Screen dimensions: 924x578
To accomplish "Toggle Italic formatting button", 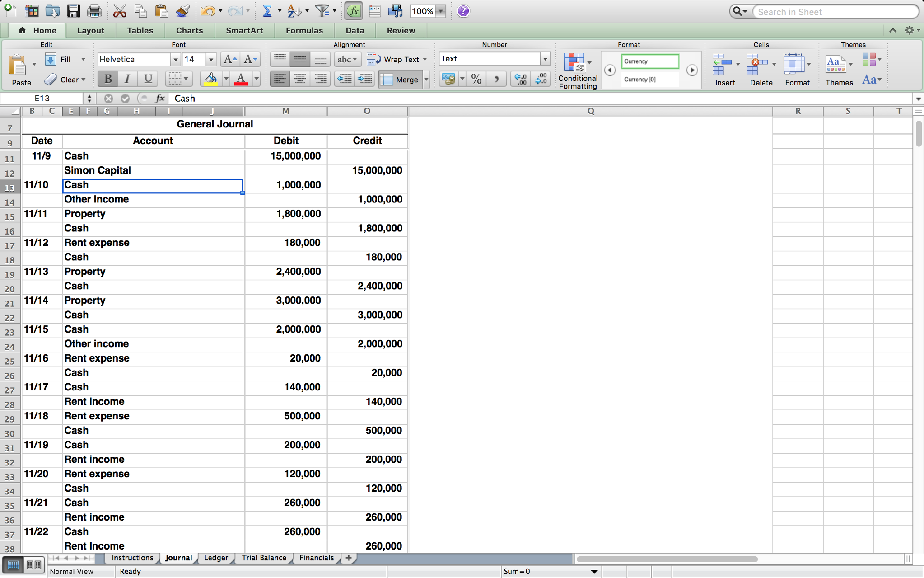I will [127, 79].
